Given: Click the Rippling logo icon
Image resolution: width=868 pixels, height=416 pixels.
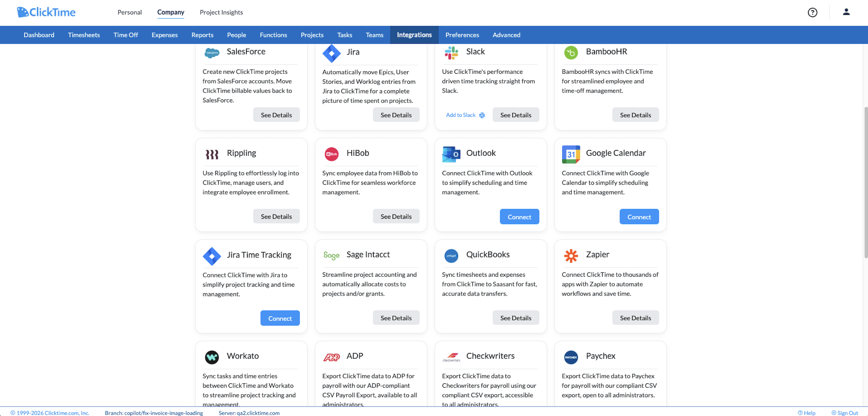Looking at the screenshot, I should click(x=212, y=154).
